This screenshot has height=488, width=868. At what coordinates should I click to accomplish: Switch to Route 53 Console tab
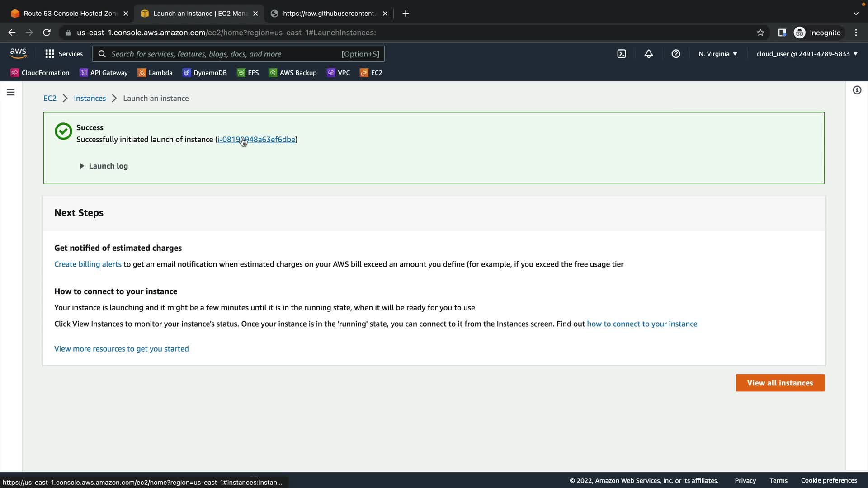click(66, 14)
